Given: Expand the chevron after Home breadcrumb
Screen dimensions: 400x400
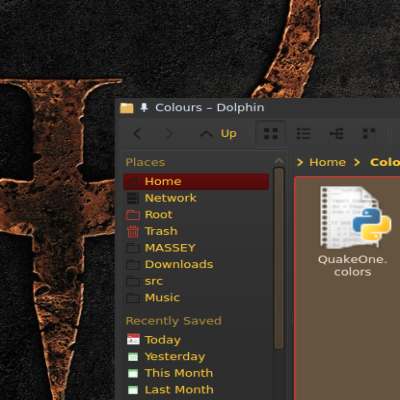Looking at the screenshot, I should click(x=357, y=162).
